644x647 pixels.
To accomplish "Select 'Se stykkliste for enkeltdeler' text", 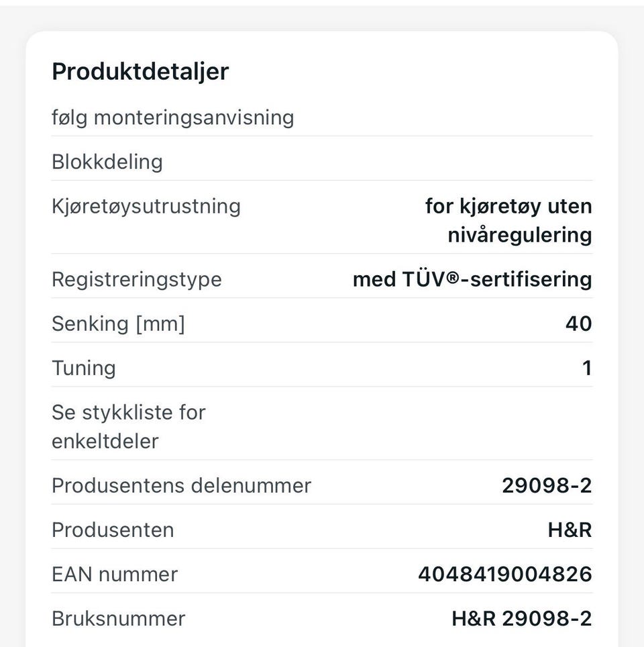I will (129, 427).
